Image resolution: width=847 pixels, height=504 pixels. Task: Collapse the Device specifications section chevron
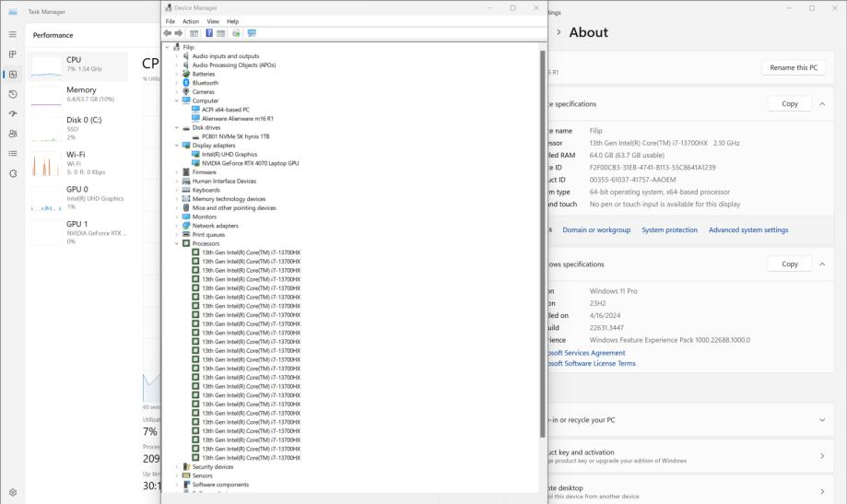click(x=822, y=104)
